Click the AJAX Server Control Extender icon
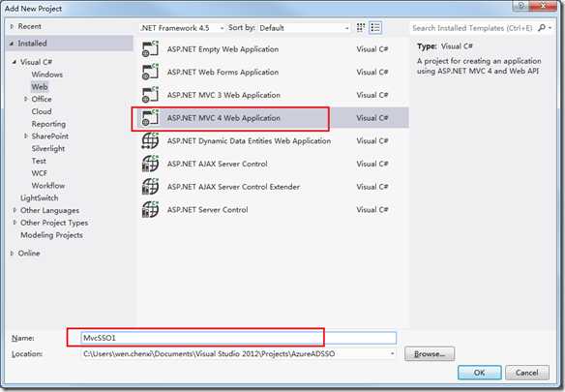 (150, 187)
